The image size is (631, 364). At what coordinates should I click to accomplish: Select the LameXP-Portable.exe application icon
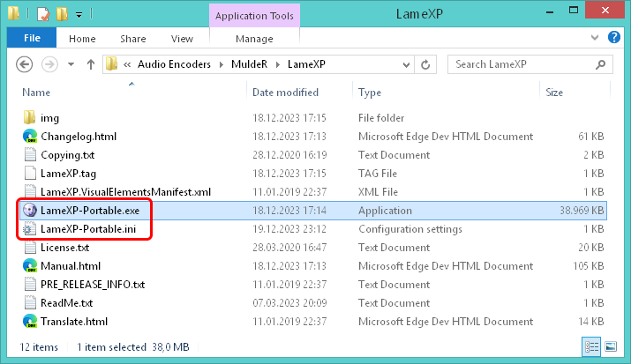[30, 210]
